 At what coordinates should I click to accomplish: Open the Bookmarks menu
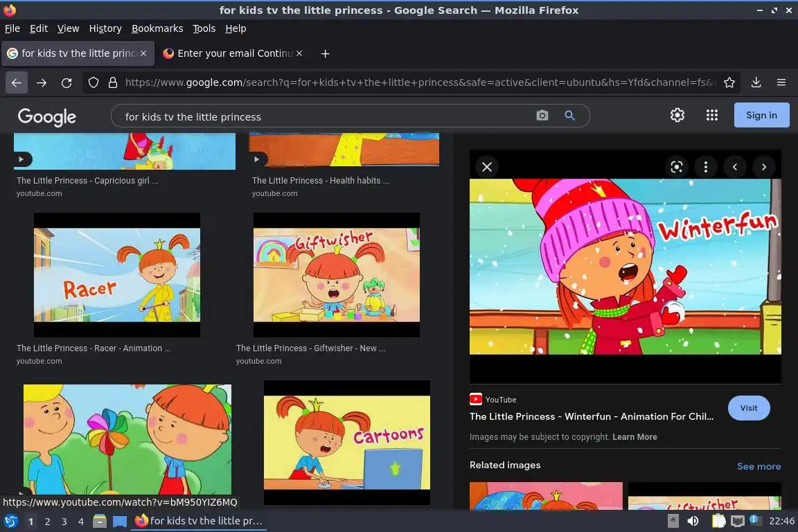[x=157, y=28]
